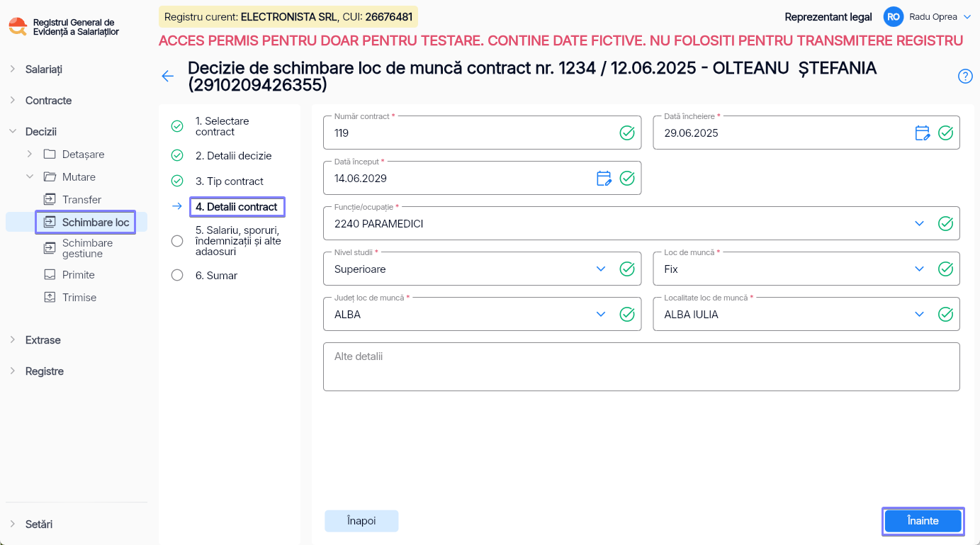Select step 5 Salariu, sporuri radio circle
The width and height of the screenshot is (980, 545).
(x=177, y=241)
